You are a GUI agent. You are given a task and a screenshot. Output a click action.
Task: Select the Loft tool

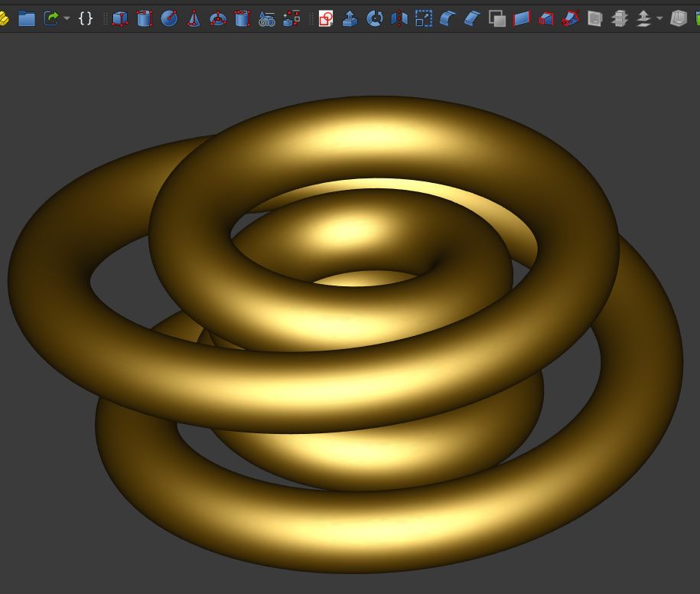[x=546, y=19]
